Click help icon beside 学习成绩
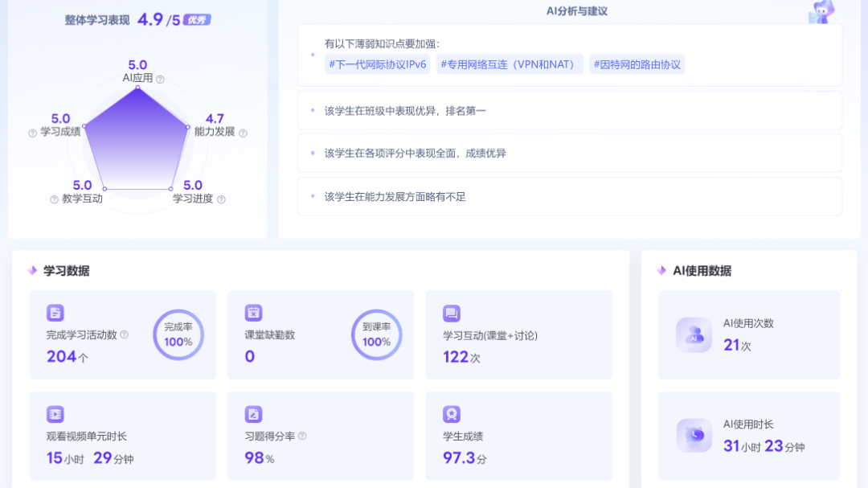 point(32,133)
